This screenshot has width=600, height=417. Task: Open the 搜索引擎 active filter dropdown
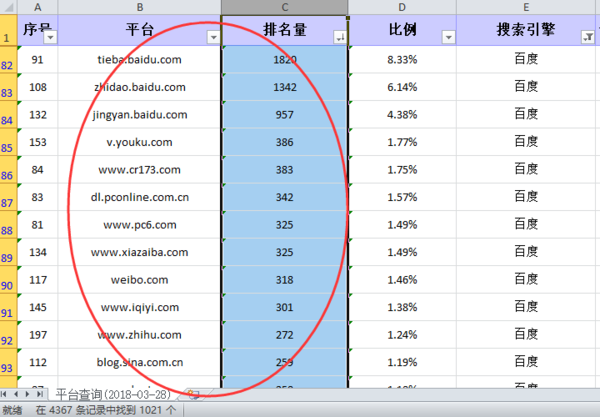coord(588,37)
